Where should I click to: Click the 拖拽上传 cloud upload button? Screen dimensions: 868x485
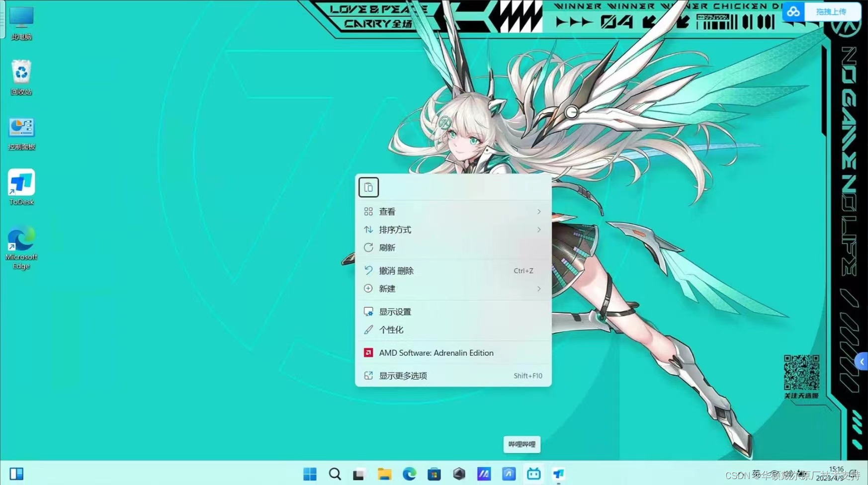(831, 11)
